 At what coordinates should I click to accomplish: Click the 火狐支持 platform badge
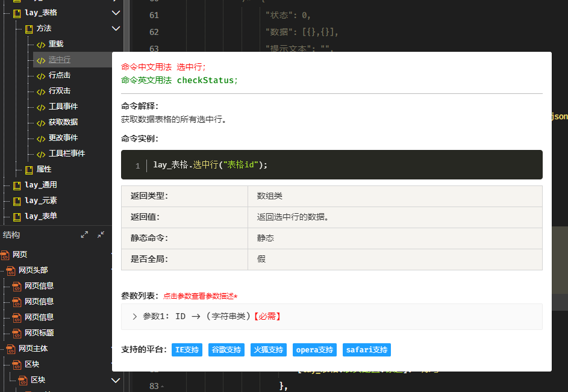coord(269,350)
